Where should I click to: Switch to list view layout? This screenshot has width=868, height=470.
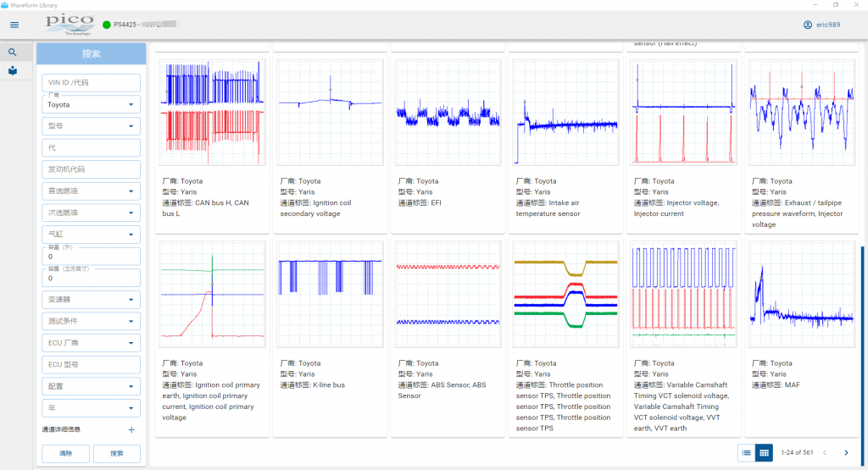click(x=746, y=453)
